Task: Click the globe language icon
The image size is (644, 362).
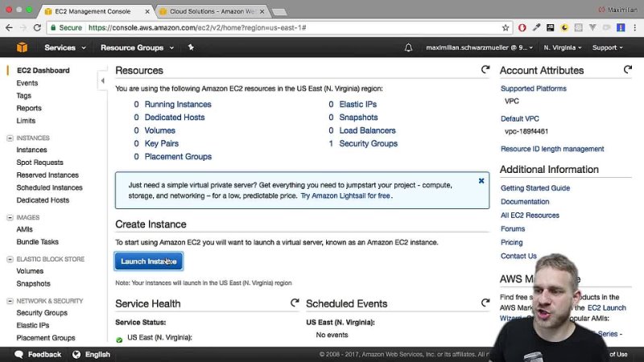Action: (x=76, y=354)
